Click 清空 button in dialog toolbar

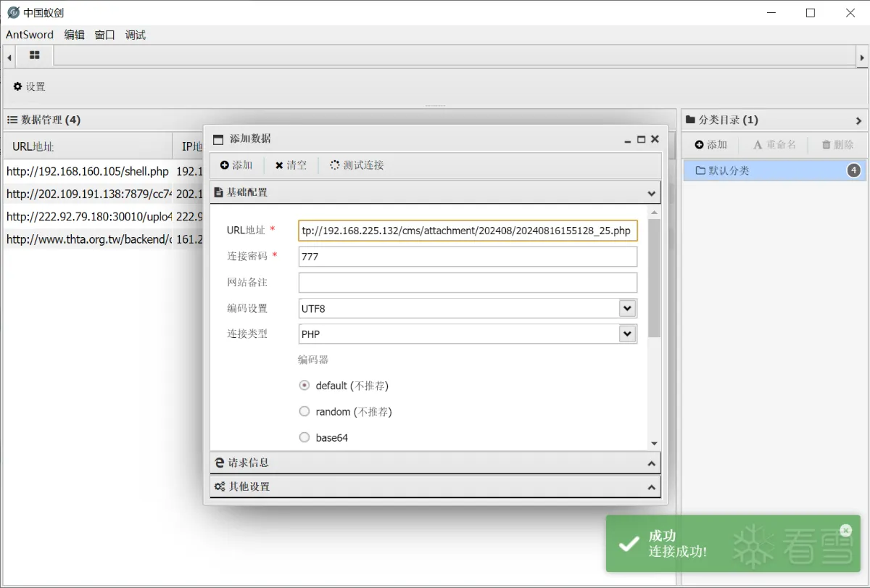tap(291, 165)
